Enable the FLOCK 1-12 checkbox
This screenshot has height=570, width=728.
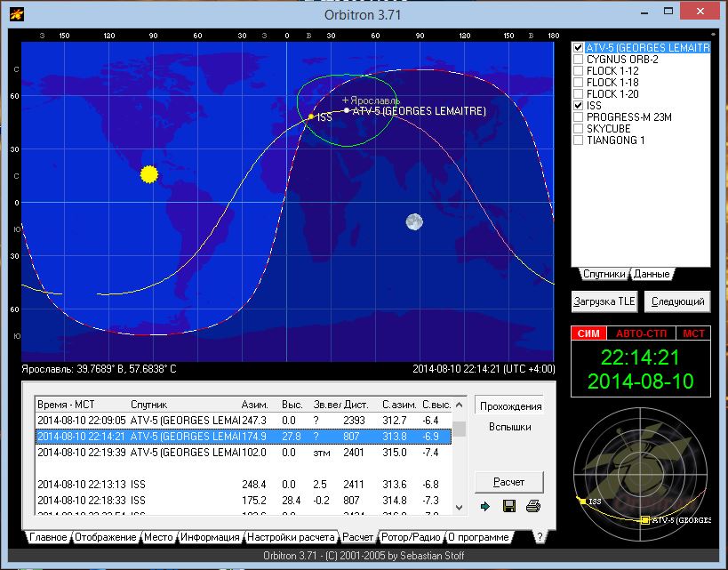(x=578, y=70)
